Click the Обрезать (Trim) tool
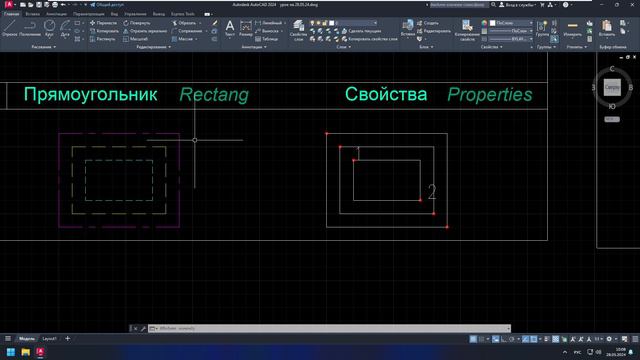 pyautogui.click(x=184, y=23)
